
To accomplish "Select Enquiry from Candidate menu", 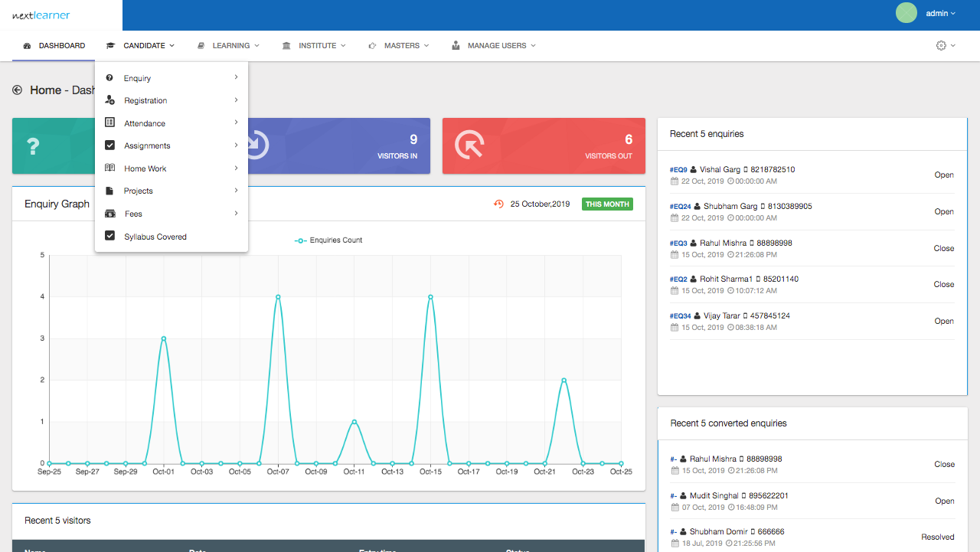I will pos(171,78).
